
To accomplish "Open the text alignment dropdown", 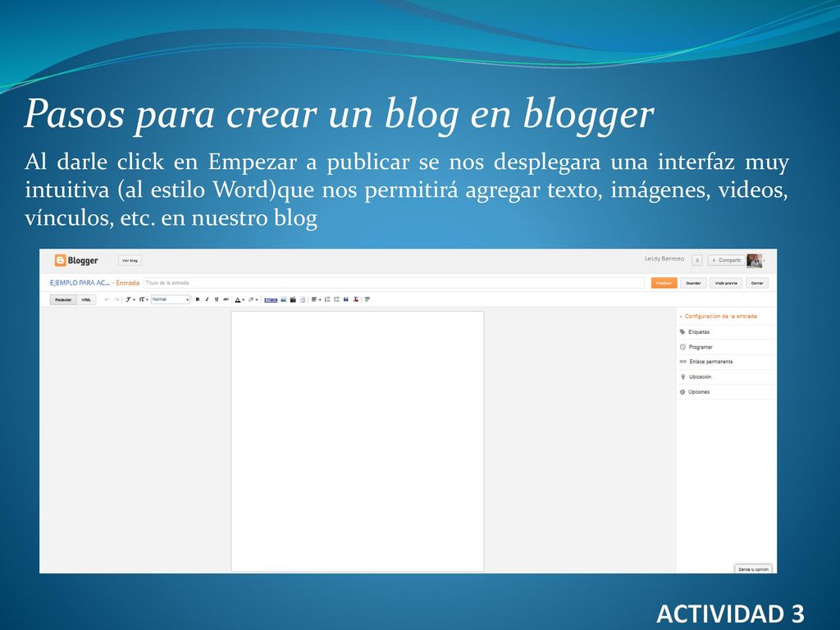I will (316, 299).
